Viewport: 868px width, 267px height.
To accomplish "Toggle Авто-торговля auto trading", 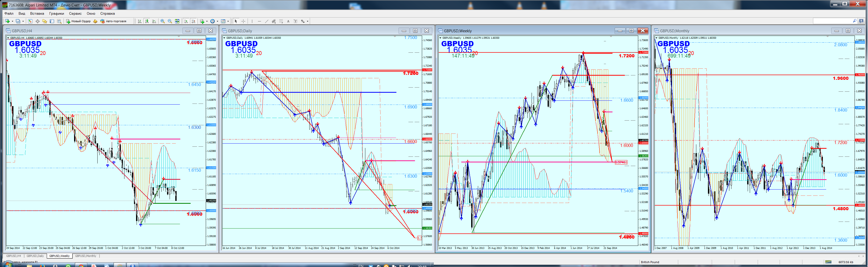I will (113, 21).
